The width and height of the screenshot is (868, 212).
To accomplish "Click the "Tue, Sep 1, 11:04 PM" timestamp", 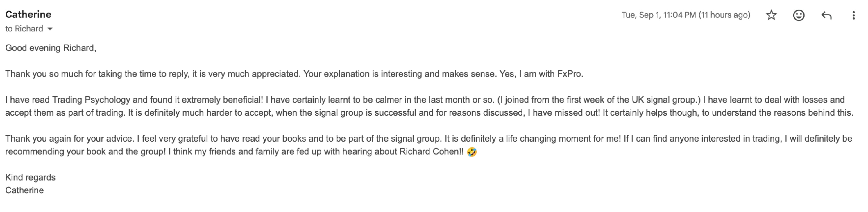I will click(x=658, y=15).
